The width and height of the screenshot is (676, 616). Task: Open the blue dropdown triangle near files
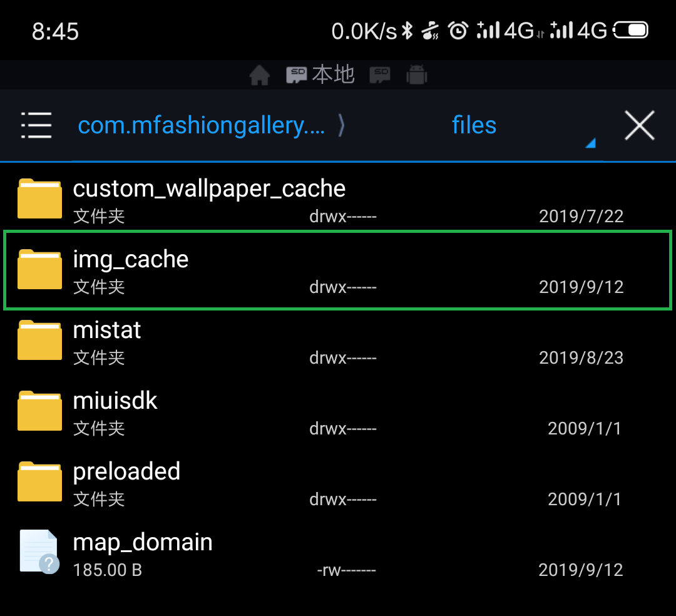pos(590,144)
